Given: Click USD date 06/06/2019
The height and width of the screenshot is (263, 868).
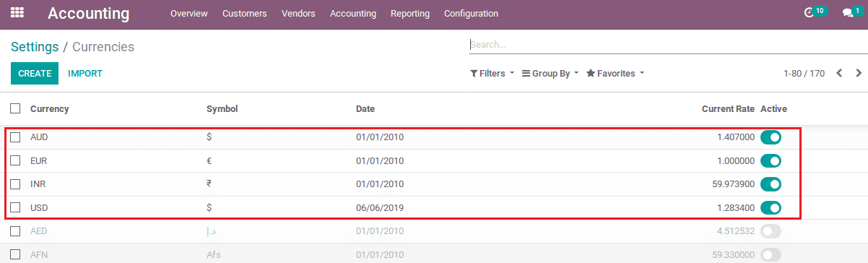Looking at the screenshot, I should [x=380, y=208].
